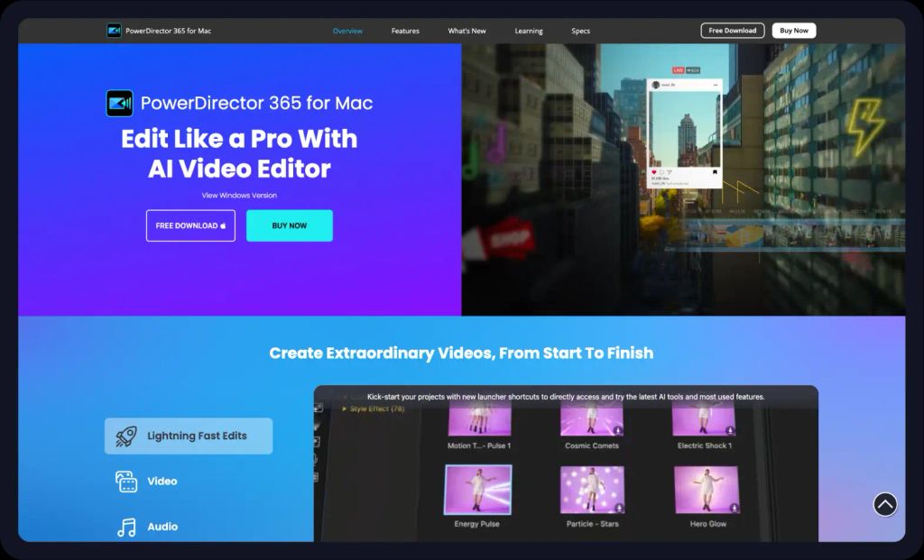Open the View Windows Version link

(x=238, y=195)
